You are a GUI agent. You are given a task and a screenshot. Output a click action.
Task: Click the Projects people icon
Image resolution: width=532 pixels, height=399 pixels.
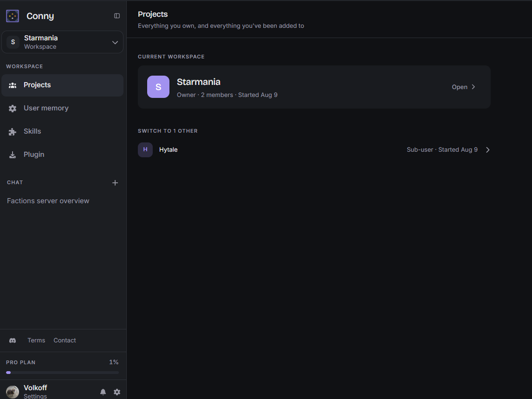coord(13,85)
